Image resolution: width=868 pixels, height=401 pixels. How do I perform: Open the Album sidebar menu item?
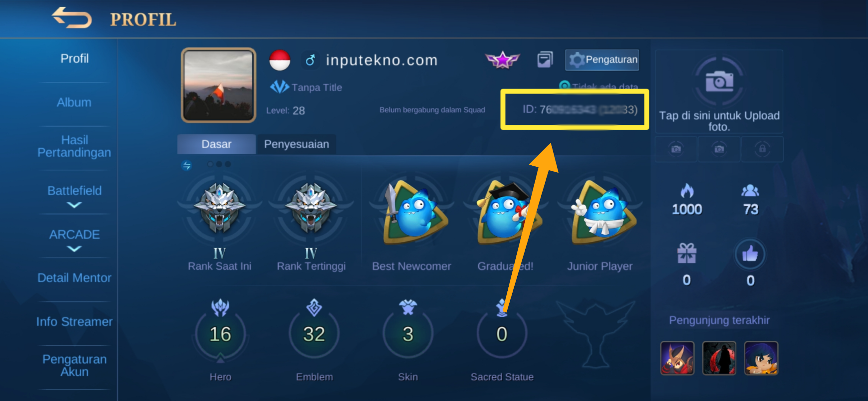click(74, 102)
